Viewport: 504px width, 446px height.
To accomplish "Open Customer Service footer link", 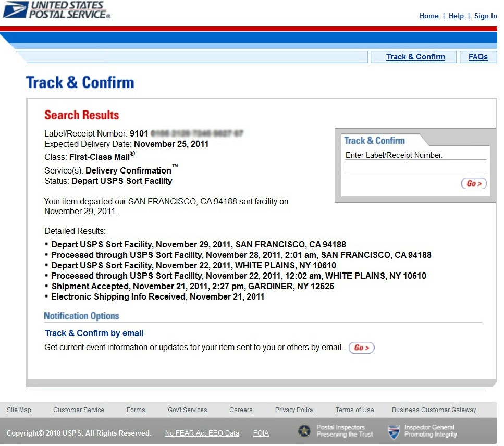I will pyautogui.click(x=78, y=410).
